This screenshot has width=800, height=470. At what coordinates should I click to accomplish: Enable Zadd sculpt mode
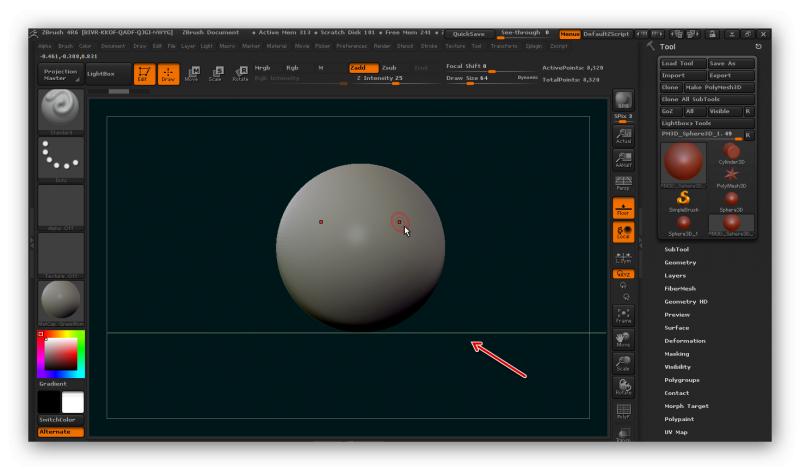(363, 68)
